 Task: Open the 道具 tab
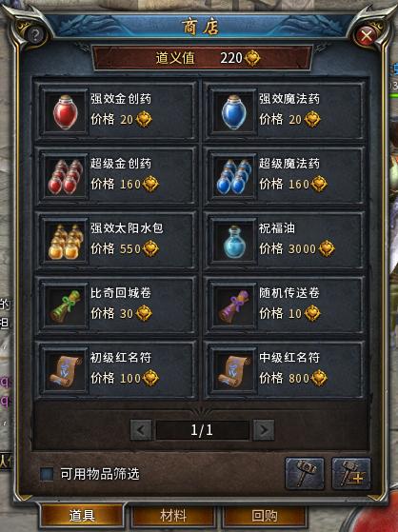click(82, 516)
